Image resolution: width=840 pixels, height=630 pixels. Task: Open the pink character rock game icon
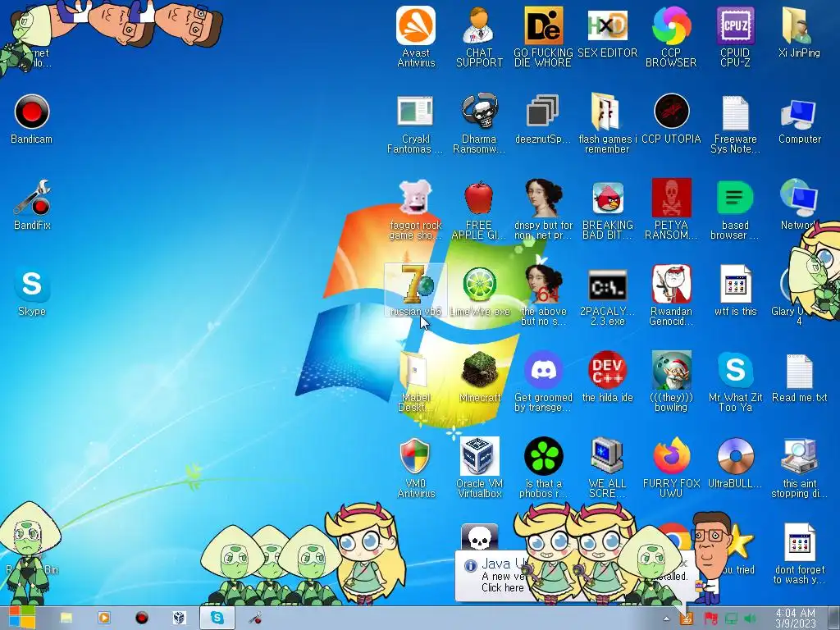tap(416, 210)
